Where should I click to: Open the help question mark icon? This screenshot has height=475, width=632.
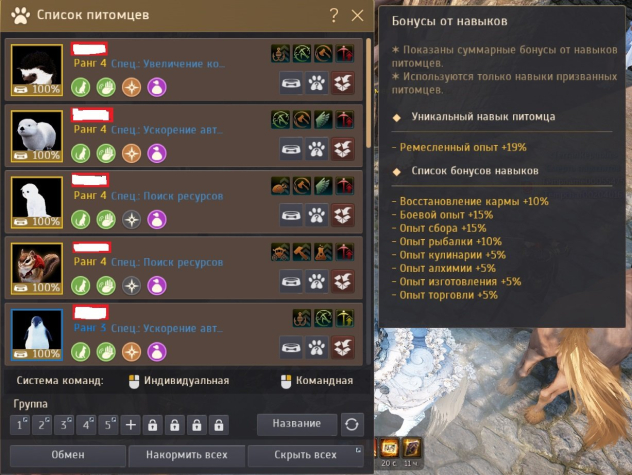point(334,16)
